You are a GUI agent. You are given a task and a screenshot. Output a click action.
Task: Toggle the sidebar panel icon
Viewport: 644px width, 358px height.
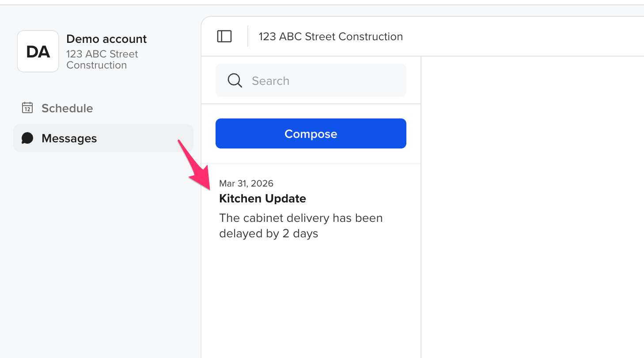pyautogui.click(x=224, y=36)
